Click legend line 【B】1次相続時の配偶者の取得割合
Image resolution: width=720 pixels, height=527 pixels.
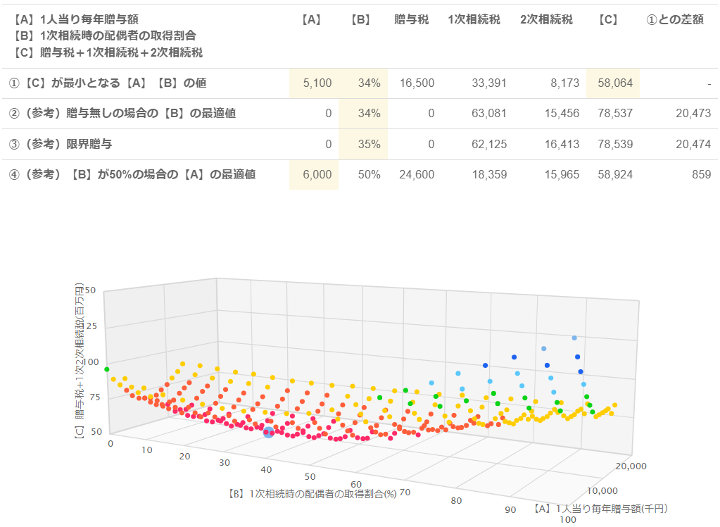104,36
